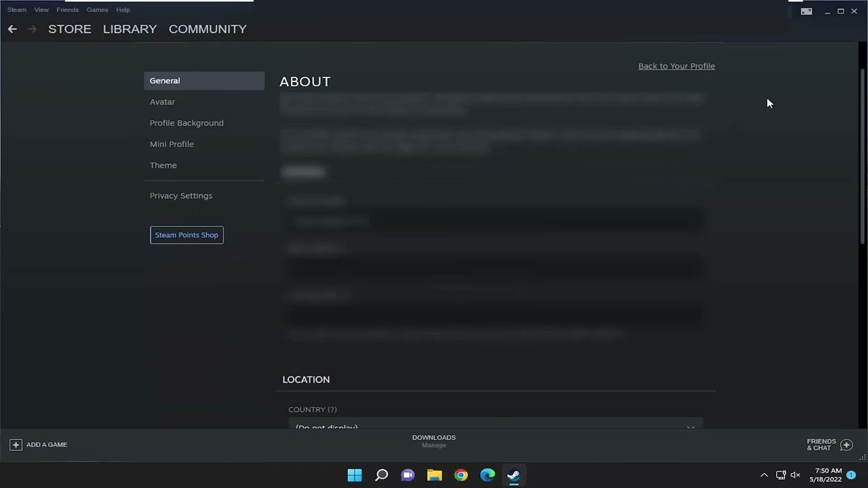Open FRIENDS & CHAT
This screenshot has width=868, height=488.
pyautogui.click(x=821, y=445)
